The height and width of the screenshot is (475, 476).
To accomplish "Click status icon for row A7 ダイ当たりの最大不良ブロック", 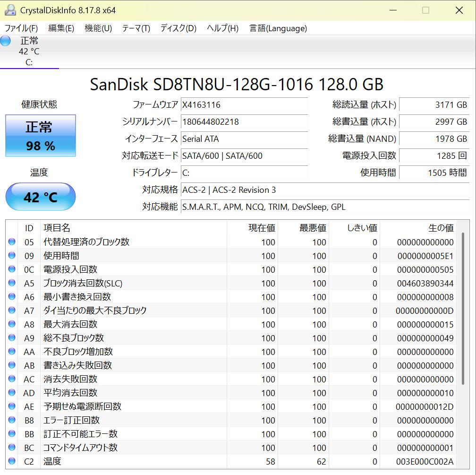I will click(x=12, y=310).
